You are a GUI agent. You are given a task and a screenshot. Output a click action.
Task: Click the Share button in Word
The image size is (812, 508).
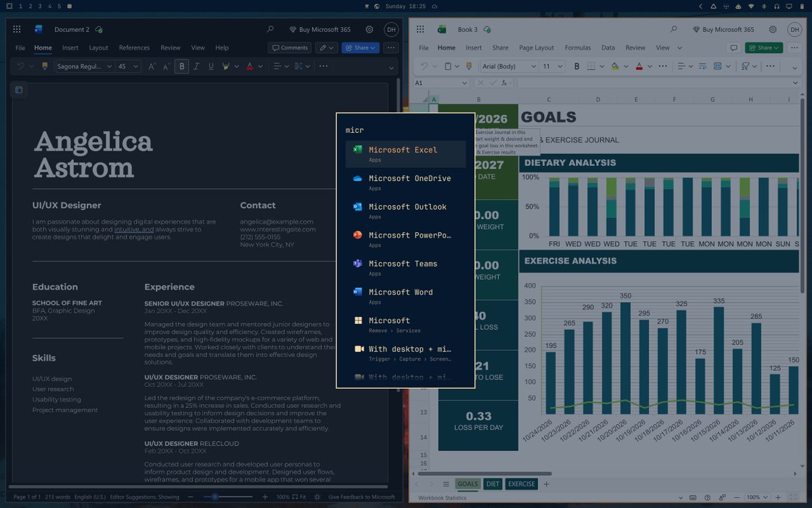tap(361, 48)
